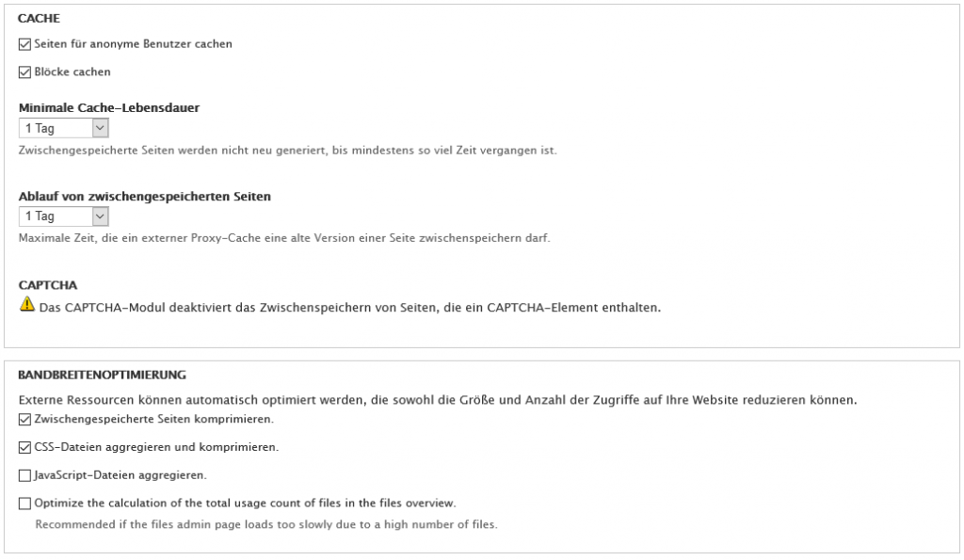Click the "Recommended if the files admin page" hint
This screenshot has width=964, height=560.
[266, 524]
